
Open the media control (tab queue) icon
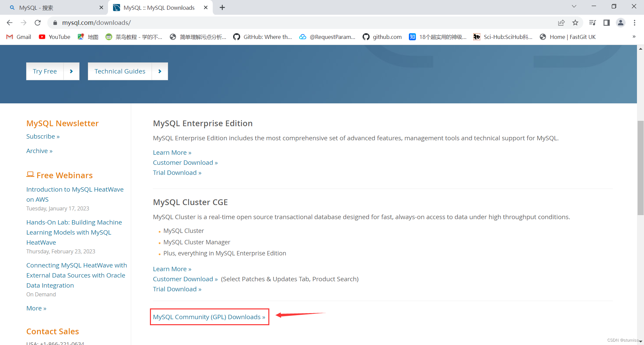point(592,22)
